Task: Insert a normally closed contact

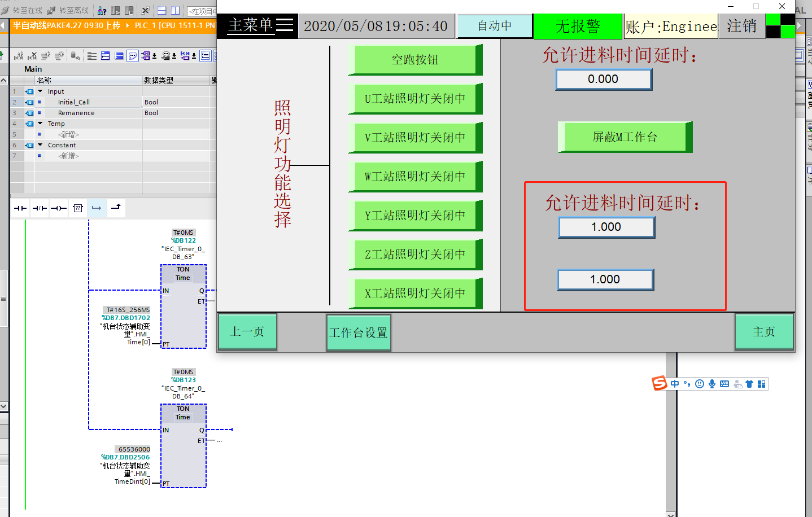Action: tap(40, 208)
